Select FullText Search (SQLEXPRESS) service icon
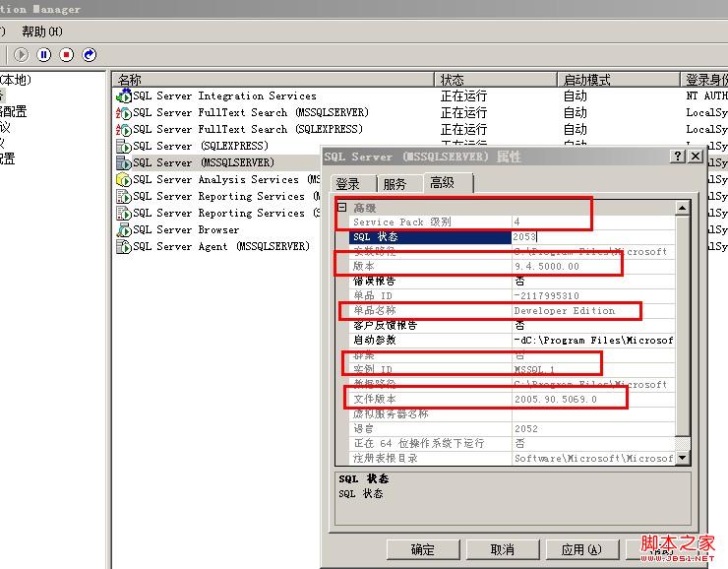The width and height of the screenshot is (728, 569). pos(124,129)
